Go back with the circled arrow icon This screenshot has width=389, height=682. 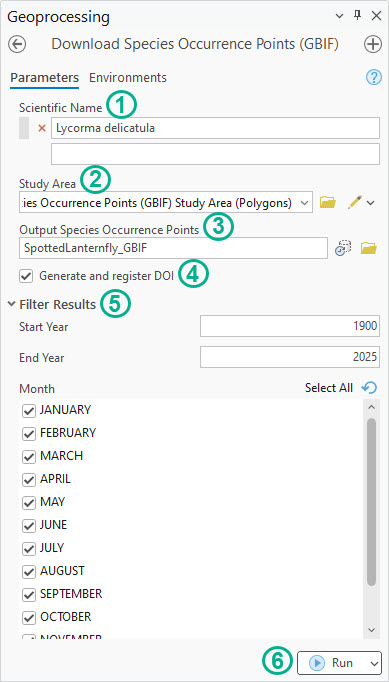click(x=17, y=44)
